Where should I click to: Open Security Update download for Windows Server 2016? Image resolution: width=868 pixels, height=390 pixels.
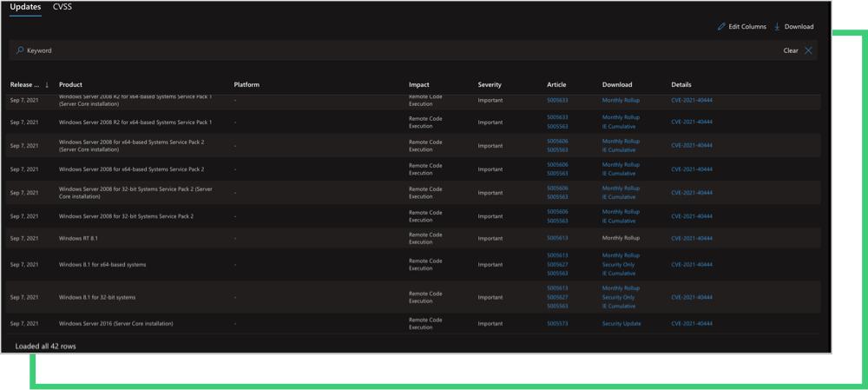[x=621, y=324]
